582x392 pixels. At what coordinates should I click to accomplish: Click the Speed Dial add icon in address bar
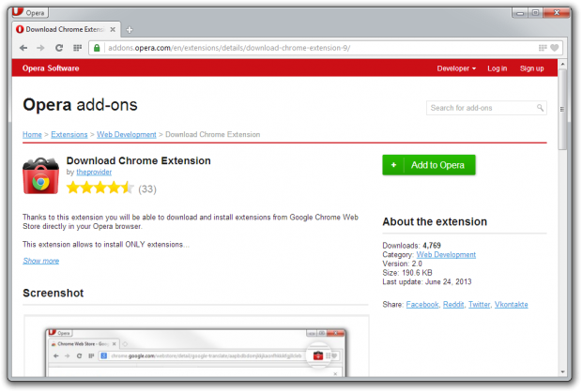click(543, 48)
